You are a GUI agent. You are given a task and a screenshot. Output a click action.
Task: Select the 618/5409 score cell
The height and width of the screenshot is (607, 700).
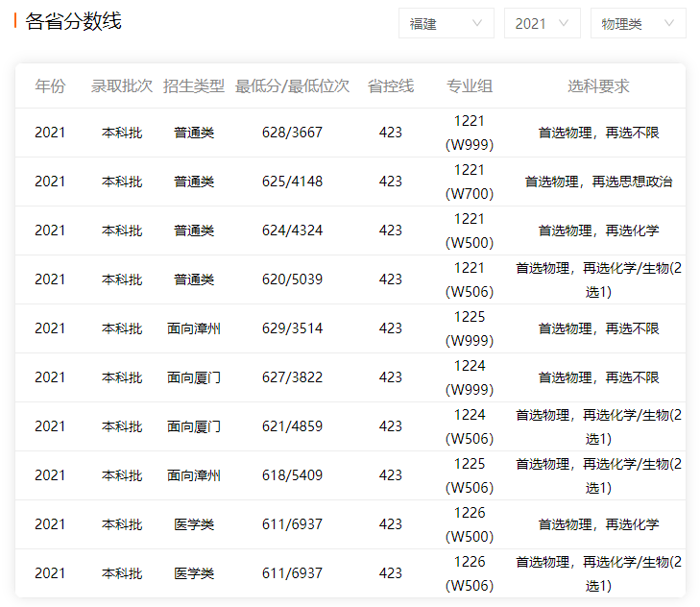pyautogui.click(x=292, y=475)
